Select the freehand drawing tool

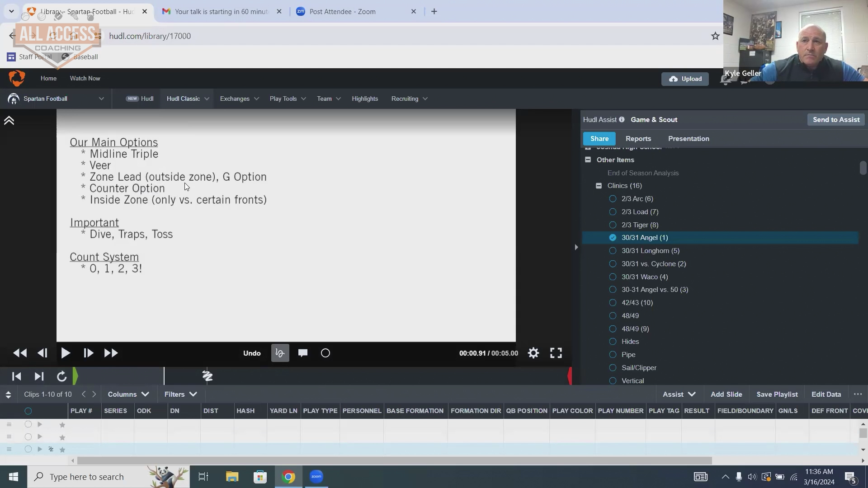click(280, 353)
